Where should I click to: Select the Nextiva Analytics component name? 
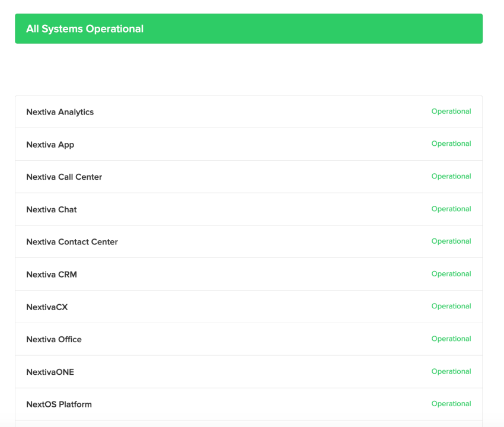pyautogui.click(x=60, y=112)
